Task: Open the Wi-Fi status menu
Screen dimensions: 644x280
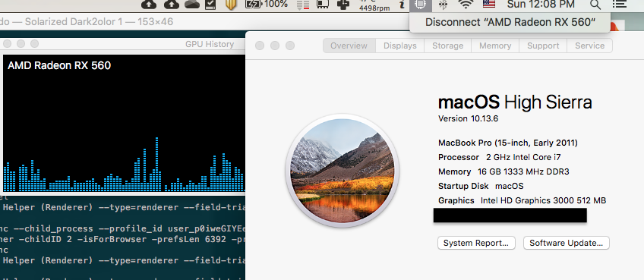Action: tap(466, 5)
